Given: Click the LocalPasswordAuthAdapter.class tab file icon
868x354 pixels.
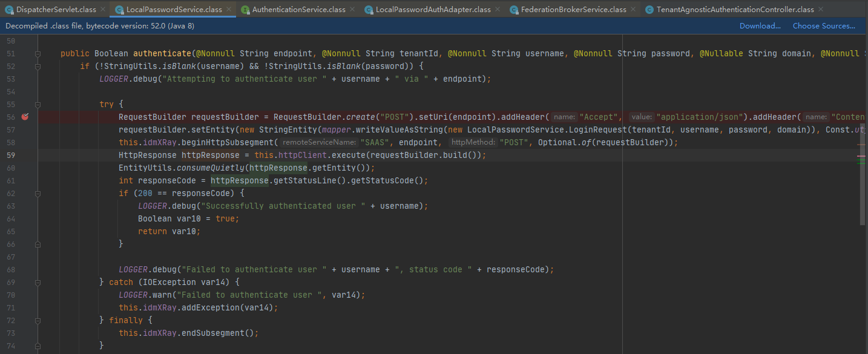Looking at the screenshot, I should [369, 10].
